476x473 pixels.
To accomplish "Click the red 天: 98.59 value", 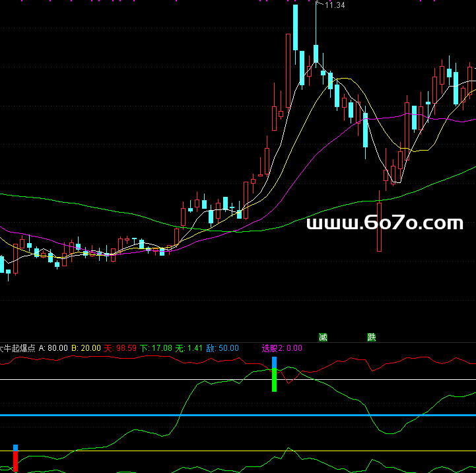I will click(x=120, y=347).
